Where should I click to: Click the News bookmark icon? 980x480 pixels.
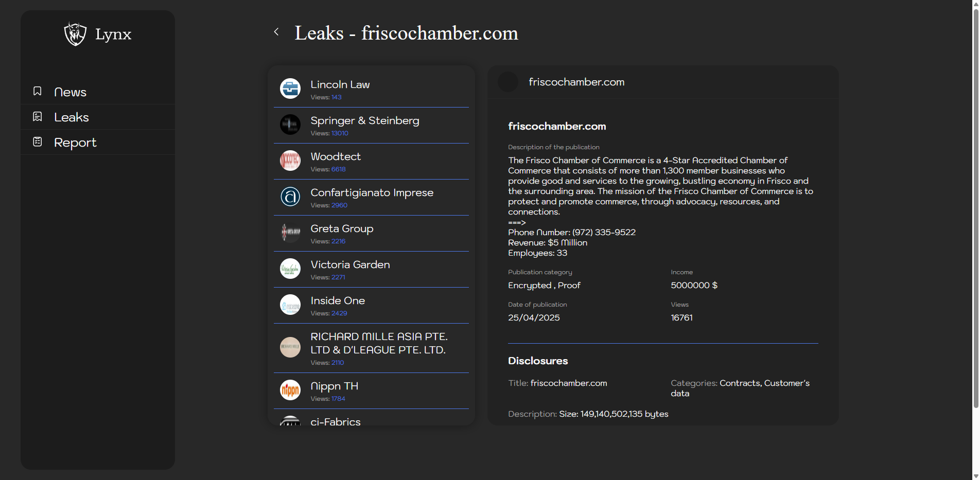point(38,91)
